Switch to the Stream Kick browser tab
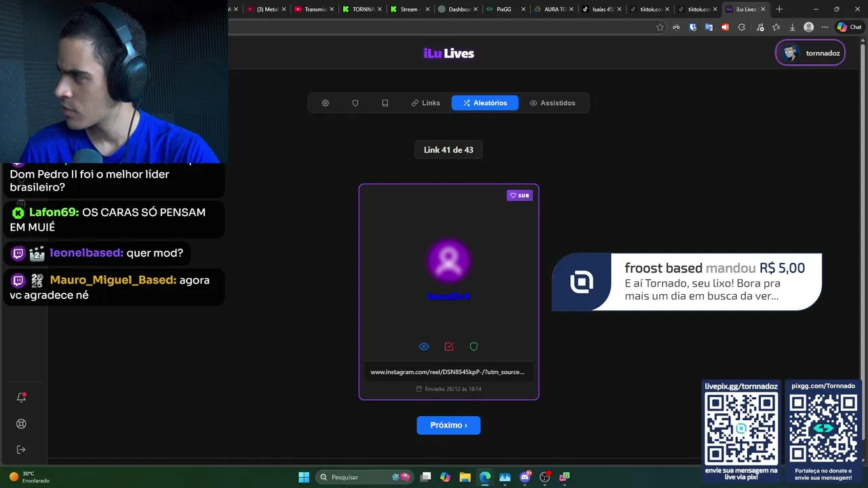This screenshot has height=488, width=868. [408, 9]
